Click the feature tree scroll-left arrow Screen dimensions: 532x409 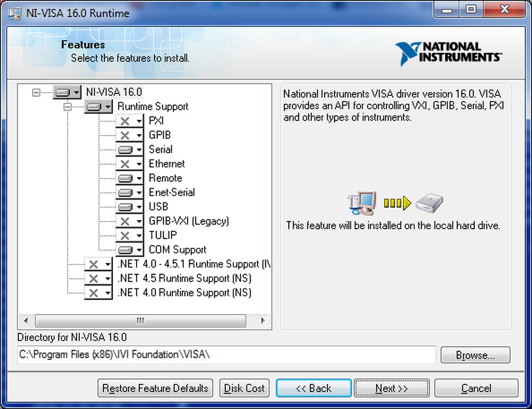[x=26, y=321]
